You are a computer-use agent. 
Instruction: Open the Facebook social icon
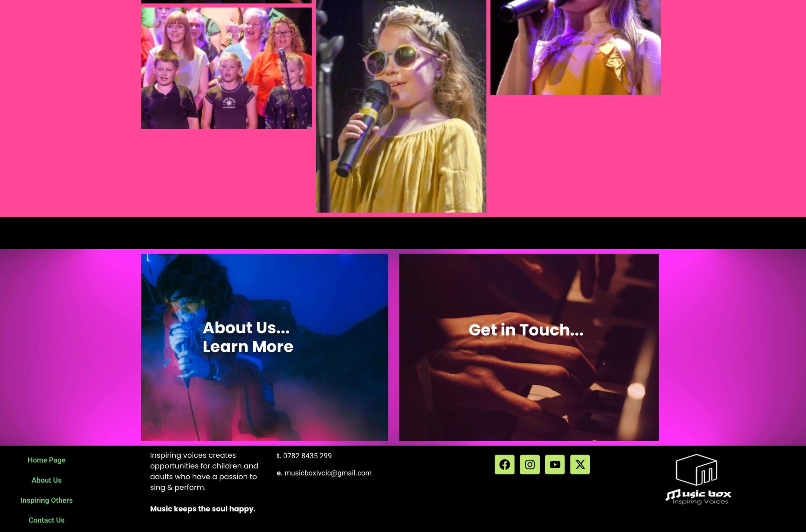pyautogui.click(x=504, y=465)
